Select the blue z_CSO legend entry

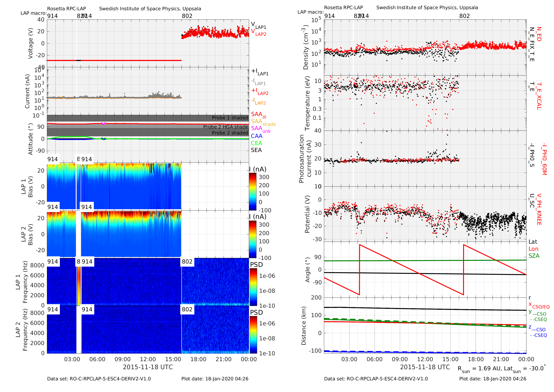tap(537, 328)
